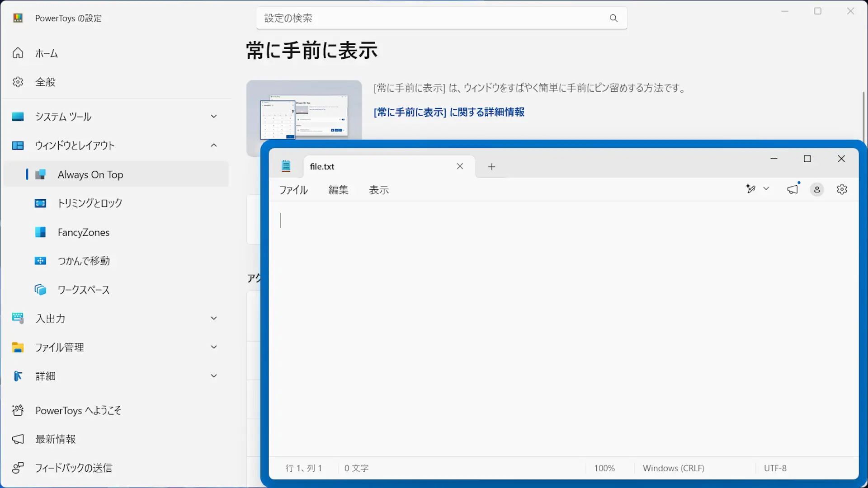
Task: Click into the Notepad text area
Action: 563,329
